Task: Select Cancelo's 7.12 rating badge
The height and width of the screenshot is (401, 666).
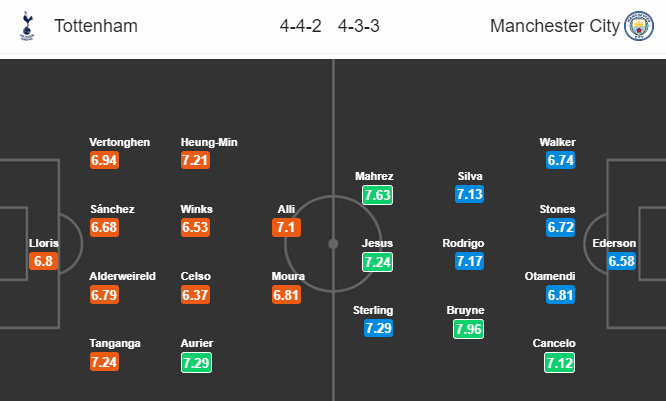Action: (x=559, y=363)
